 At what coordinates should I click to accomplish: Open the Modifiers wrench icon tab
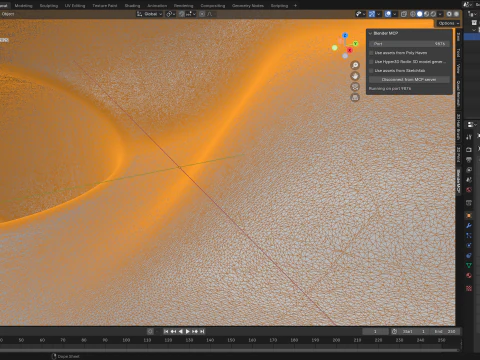pyautogui.click(x=469, y=226)
